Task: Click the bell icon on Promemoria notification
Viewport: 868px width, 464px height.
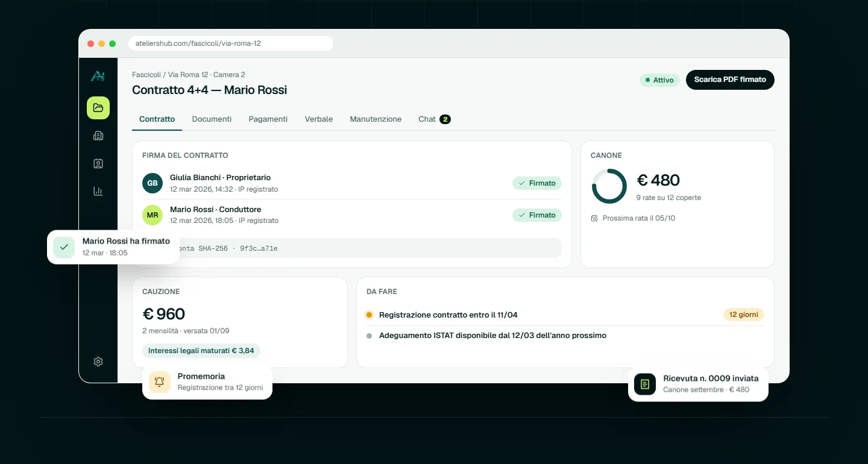Action: 160,381
